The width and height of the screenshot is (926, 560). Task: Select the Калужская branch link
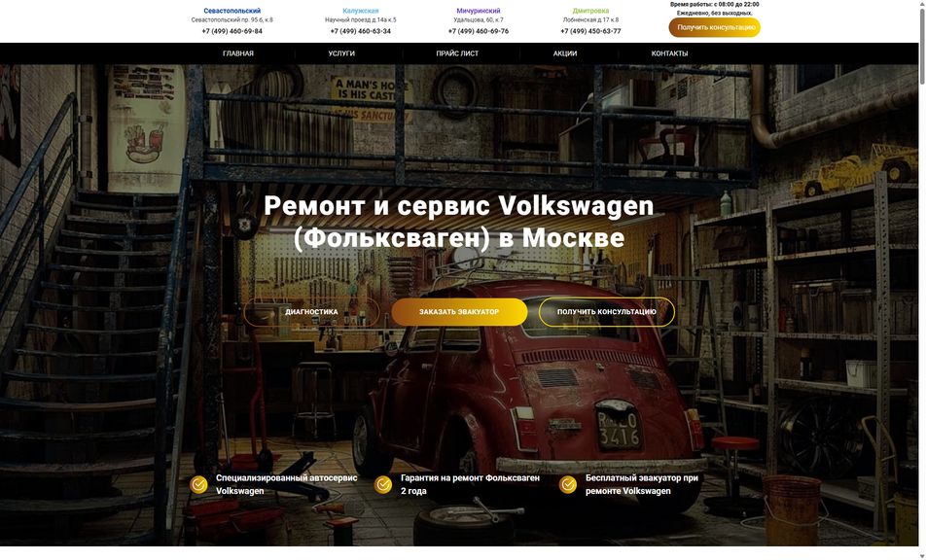pyautogui.click(x=360, y=11)
